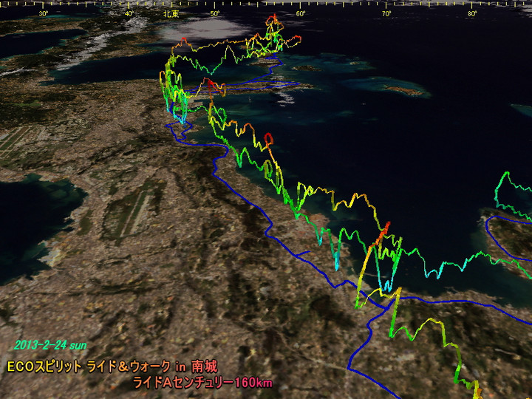Click the red loop on the mid-route track
532x399 pixels.
tap(269, 137)
